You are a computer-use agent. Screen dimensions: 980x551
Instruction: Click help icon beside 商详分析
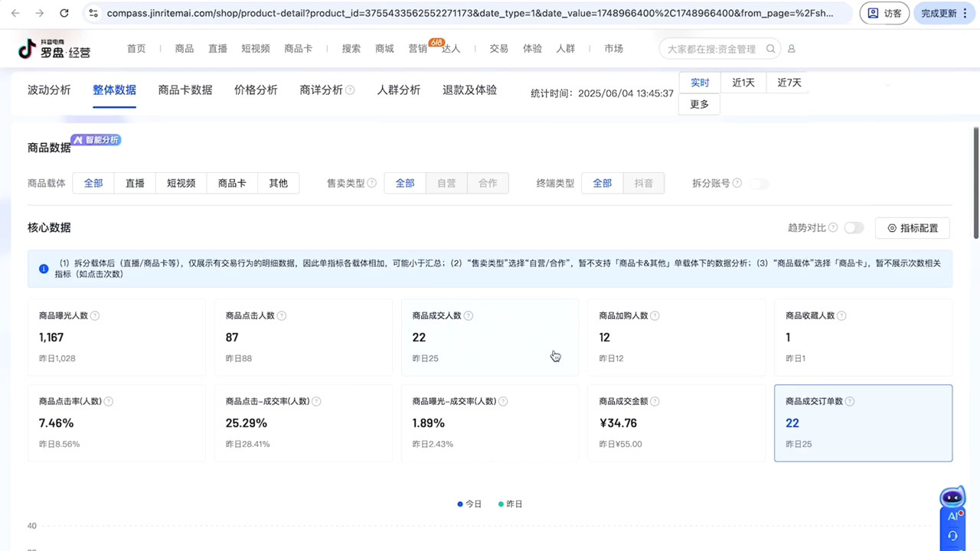(x=350, y=90)
